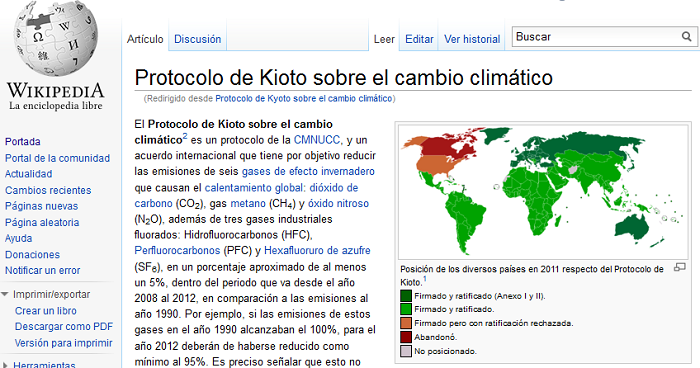Open Páginas nuevas link
Image resolution: width=700 pixels, height=368 pixels.
(41, 206)
